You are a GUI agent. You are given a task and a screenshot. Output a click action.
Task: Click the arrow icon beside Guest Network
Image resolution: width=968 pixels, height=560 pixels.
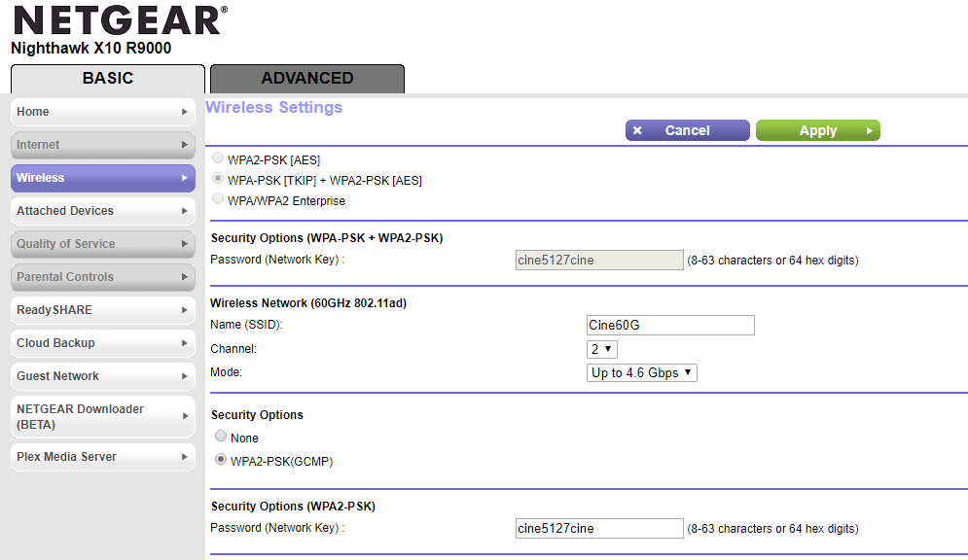click(184, 376)
